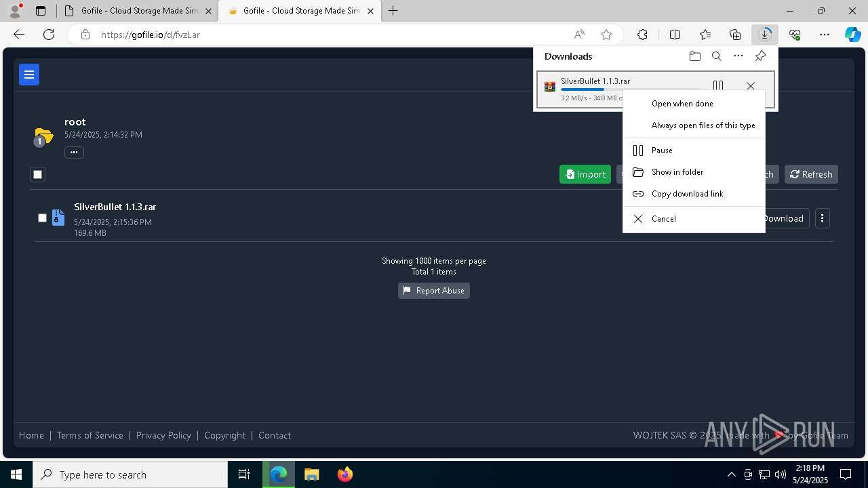Go back with the browser arrow

[x=19, y=35]
